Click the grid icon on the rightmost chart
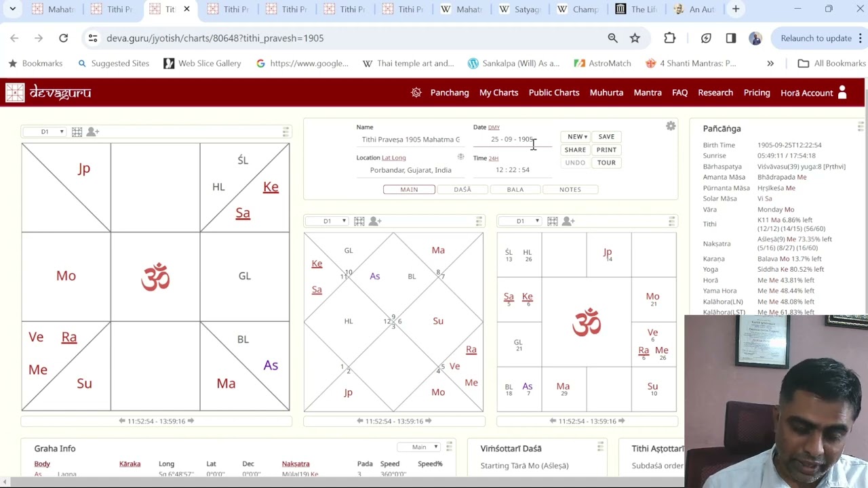868x488 pixels. click(x=552, y=221)
